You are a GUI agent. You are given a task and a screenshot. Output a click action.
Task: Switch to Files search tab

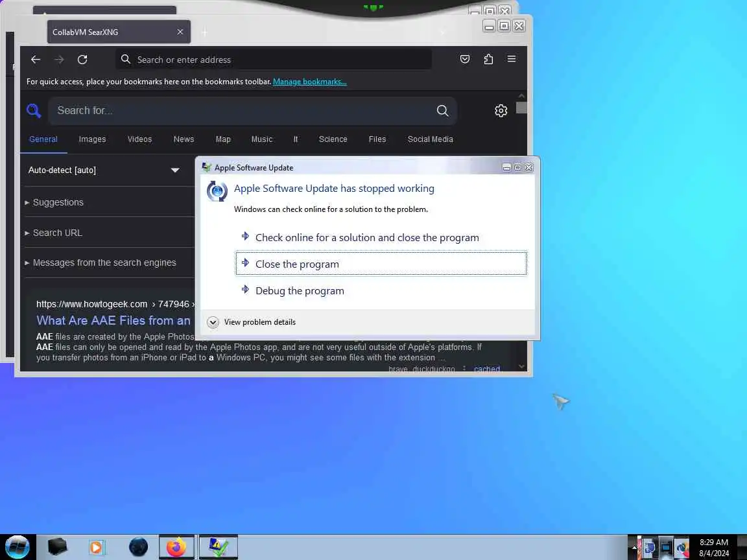point(377,139)
